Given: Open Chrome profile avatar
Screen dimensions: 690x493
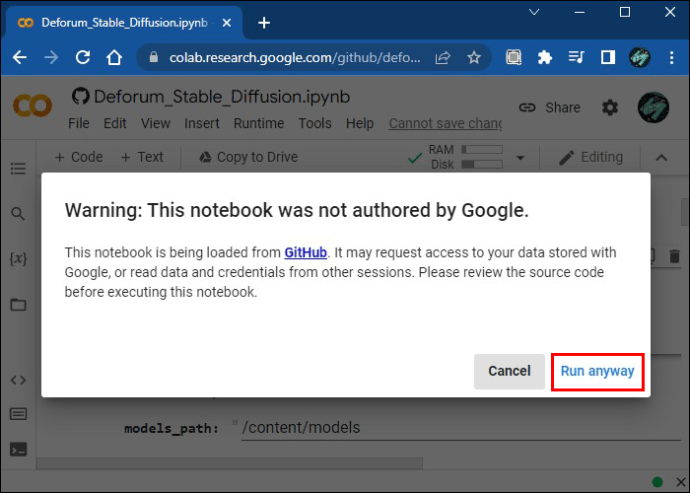Looking at the screenshot, I should pyautogui.click(x=639, y=58).
